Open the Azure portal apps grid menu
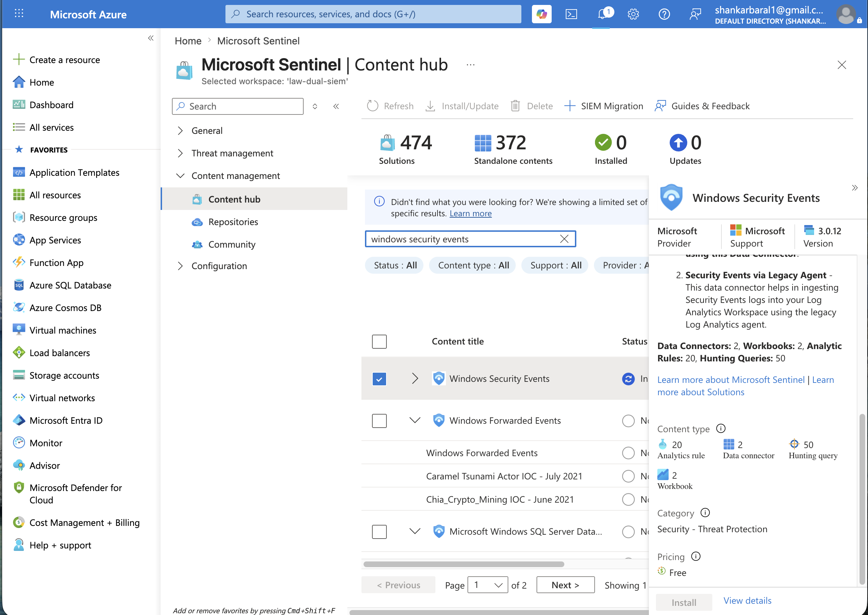 19,14
